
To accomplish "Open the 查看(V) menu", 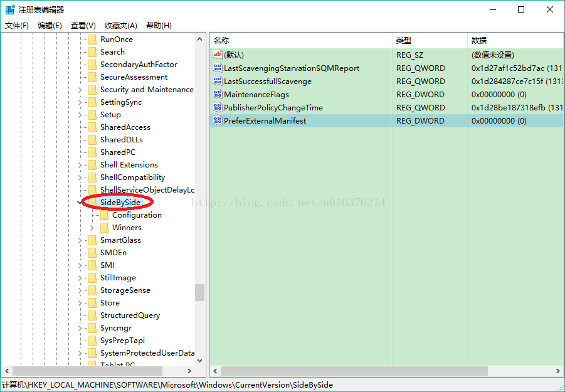I will (x=83, y=26).
